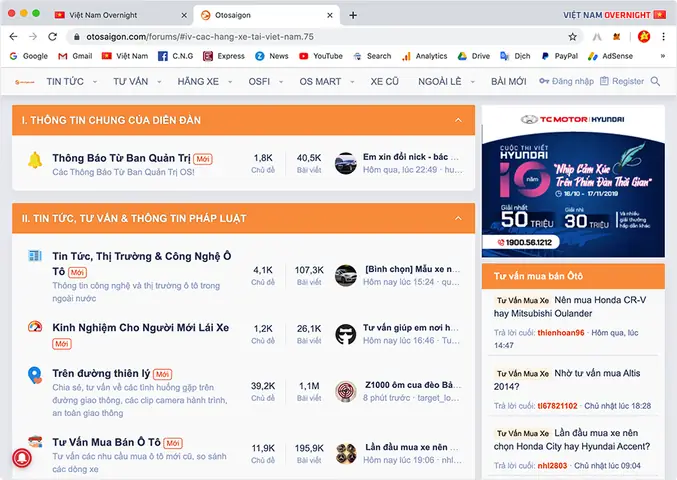Click the yellow bell icon for Thông Báo
Screen dimensions: 677x480
35,160
